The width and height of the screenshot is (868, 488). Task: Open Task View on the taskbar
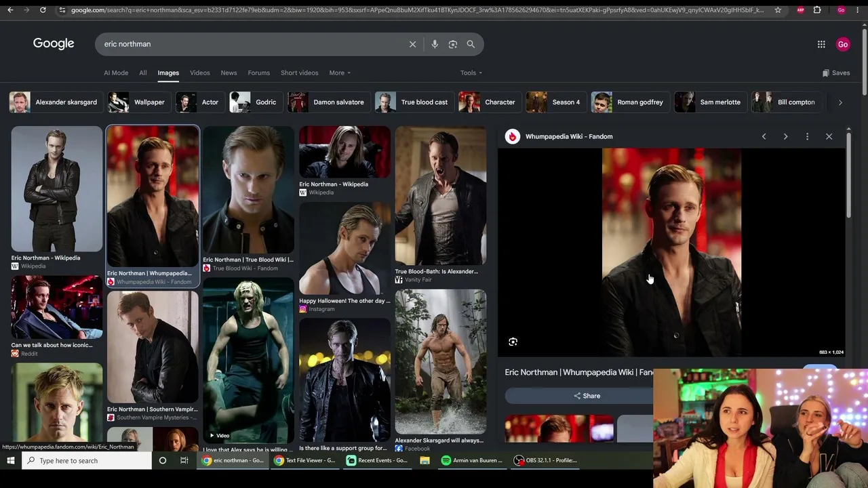click(184, 461)
